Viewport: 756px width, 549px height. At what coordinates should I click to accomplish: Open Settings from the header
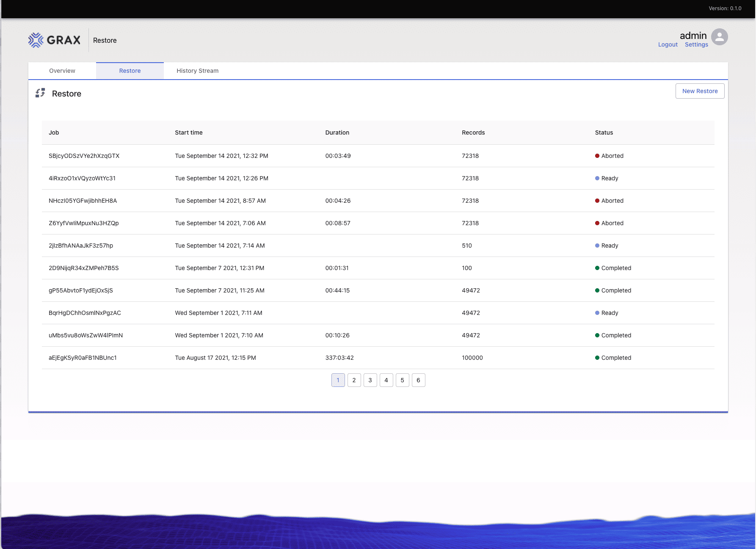coord(696,44)
